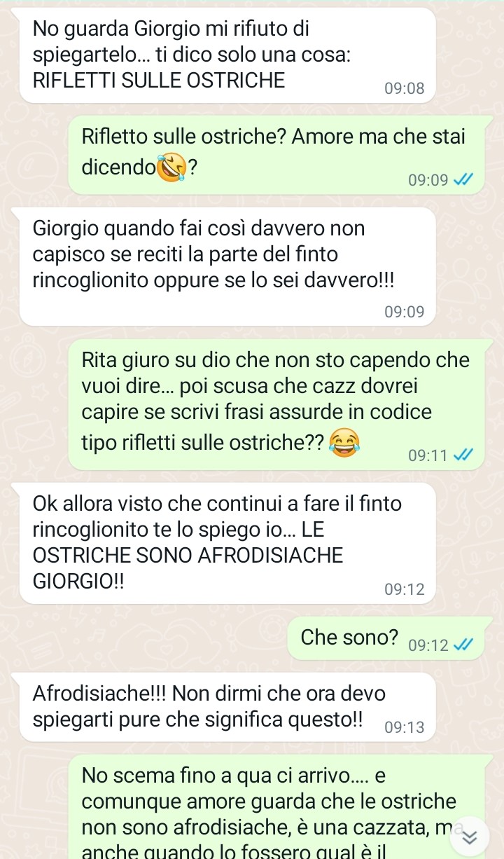Tap the 09:12 timestamp under 'GIORGIO!!'
This screenshot has height=859, width=504.
coord(405,590)
